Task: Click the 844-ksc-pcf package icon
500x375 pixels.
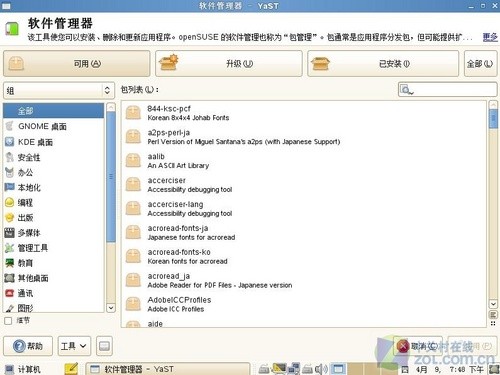Action: (133, 113)
